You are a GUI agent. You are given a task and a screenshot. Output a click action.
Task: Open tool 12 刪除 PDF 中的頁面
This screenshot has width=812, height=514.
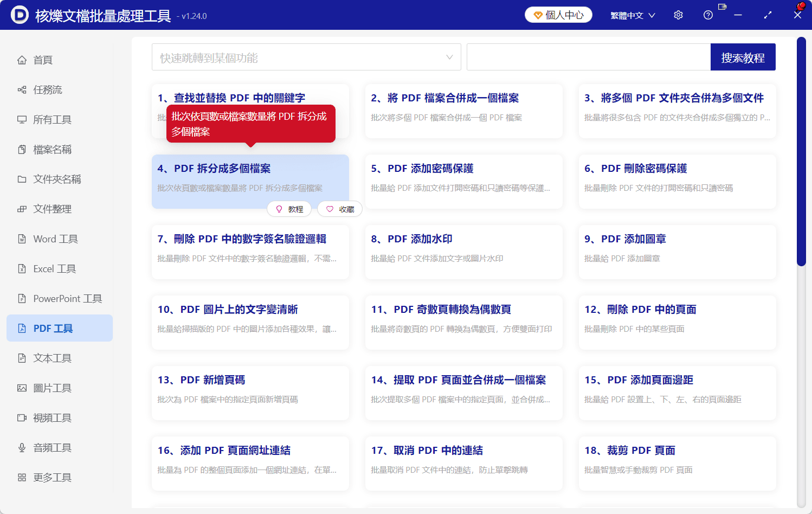678,323
